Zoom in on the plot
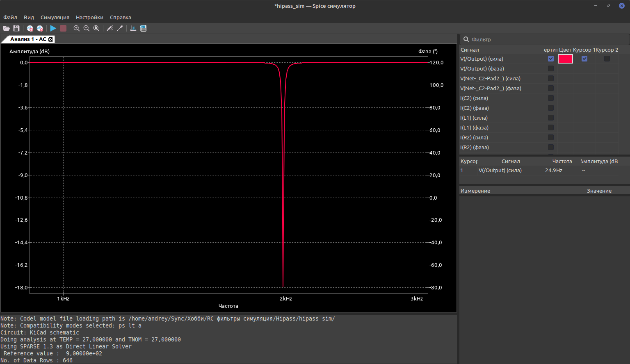630x364 pixels. [77, 28]
